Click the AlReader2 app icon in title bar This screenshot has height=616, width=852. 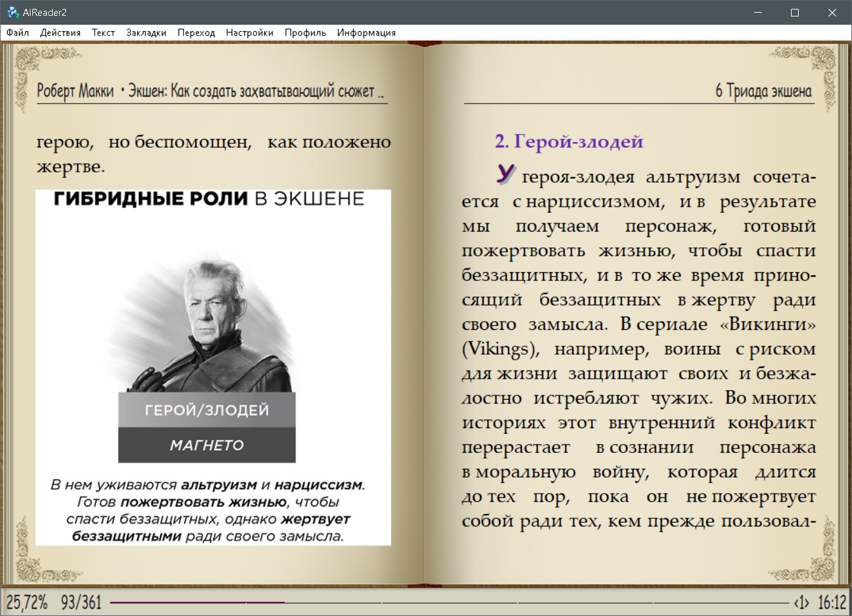coord(12,12)
